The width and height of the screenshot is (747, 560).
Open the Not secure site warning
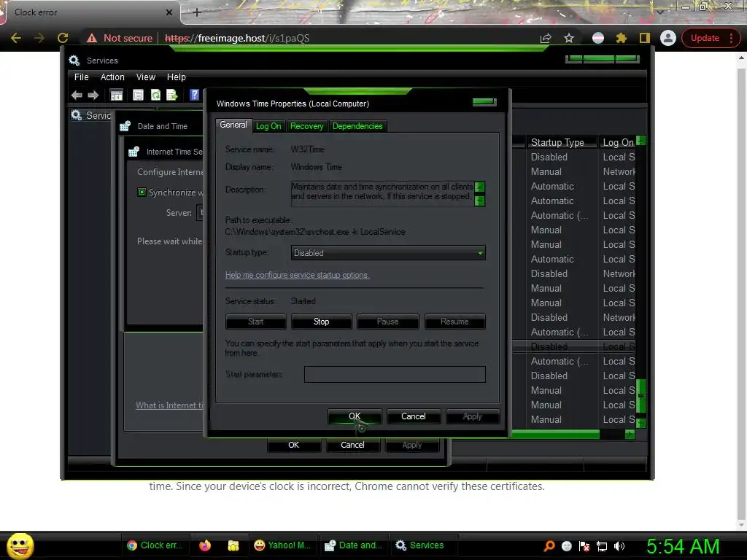[x=120, y=38]
